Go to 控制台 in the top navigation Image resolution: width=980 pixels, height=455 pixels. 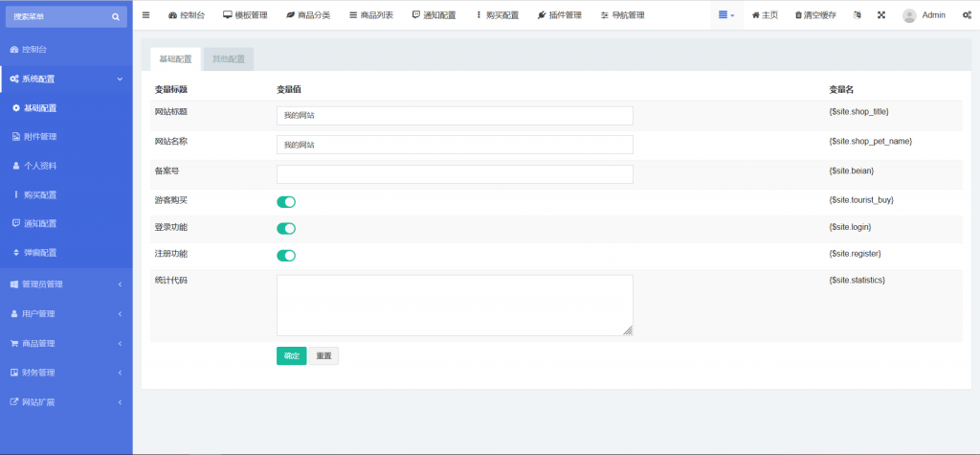[187, 15]
